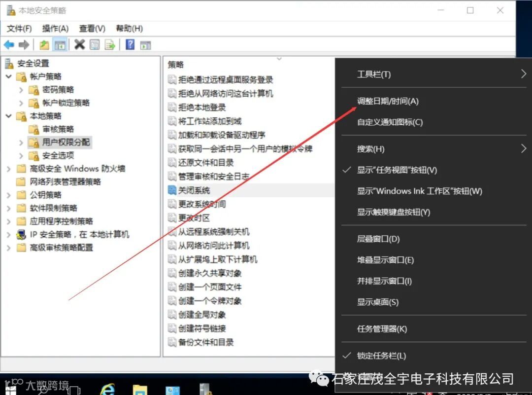The image size is (532, 395).
Task: Click the 安全设置 root node icon
Action: click(9, 64)
